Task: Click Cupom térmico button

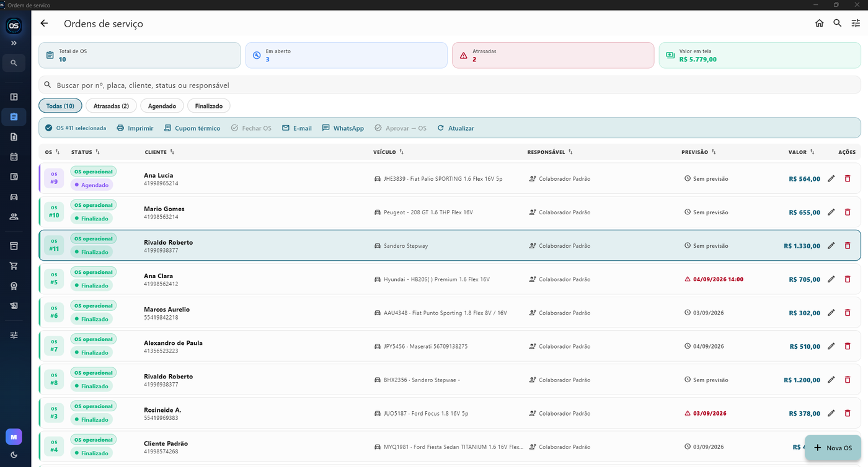Action: (x=192, y=128)
